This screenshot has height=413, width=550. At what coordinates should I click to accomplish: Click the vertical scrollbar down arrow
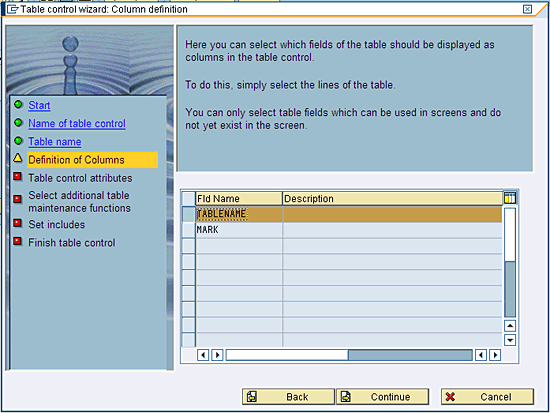tap(510, 340)
